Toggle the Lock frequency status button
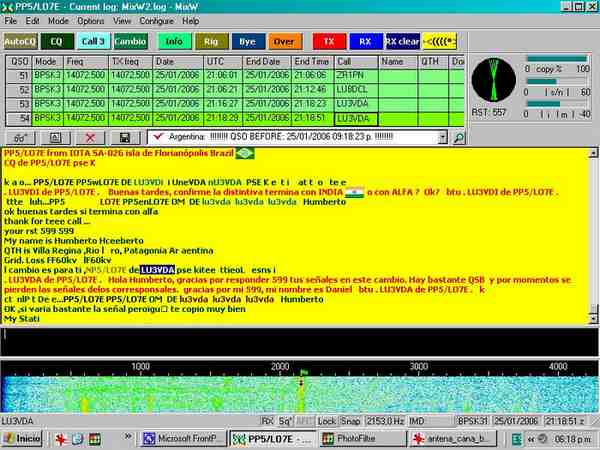 click(326, 421)
